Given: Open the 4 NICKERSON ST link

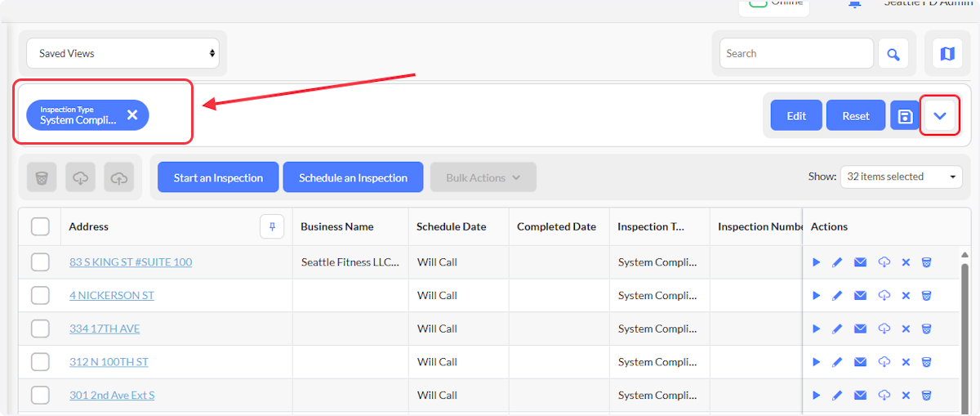Looking at the screenshot, I should coord(112,295).
